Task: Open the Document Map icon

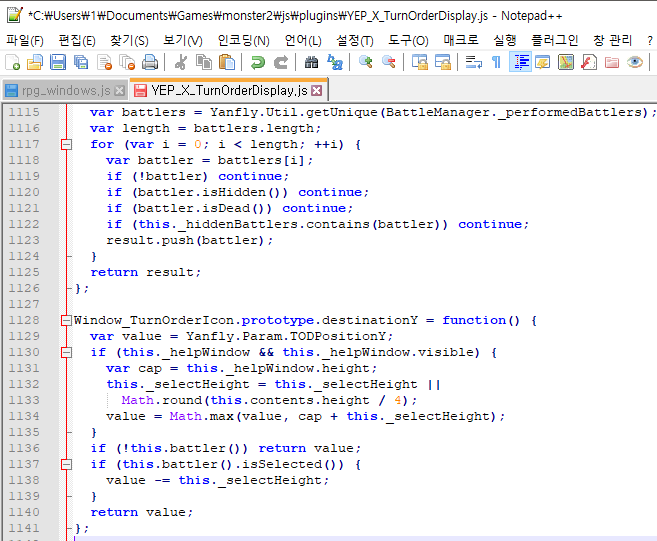Action: tap(566, 62)
